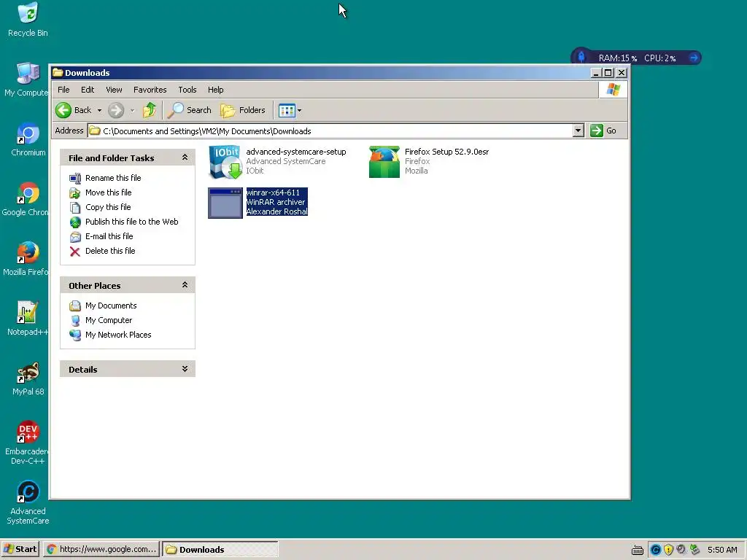Click Move this file link
The width and height of the screenshot is (747, 560).
tap(108, 192)
